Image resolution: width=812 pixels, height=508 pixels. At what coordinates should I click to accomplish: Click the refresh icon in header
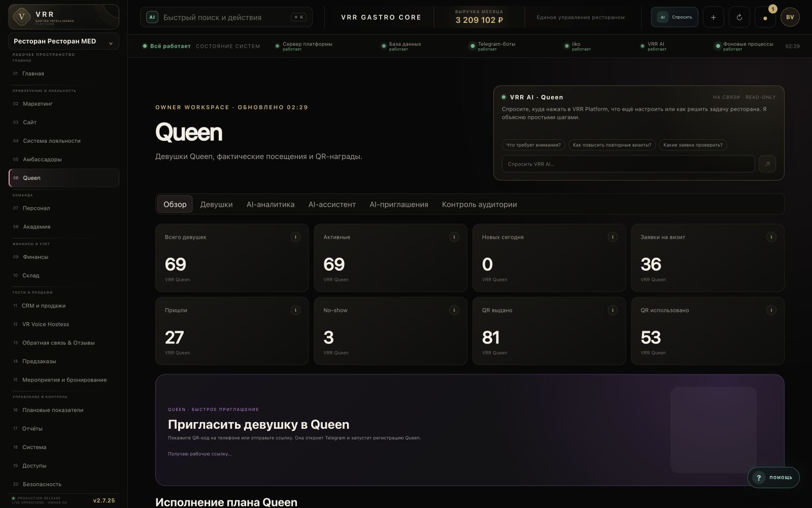(x=739, y=17)
